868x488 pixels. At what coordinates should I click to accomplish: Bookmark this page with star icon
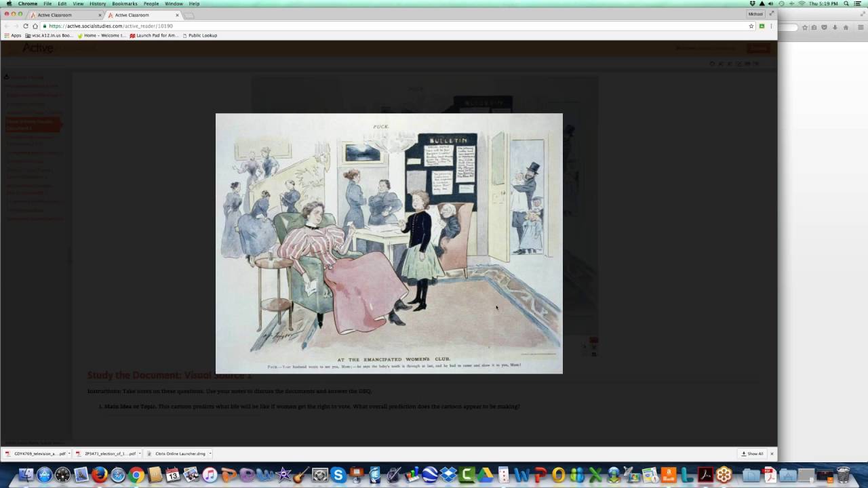pyautogui.click(x=751, y=26)
